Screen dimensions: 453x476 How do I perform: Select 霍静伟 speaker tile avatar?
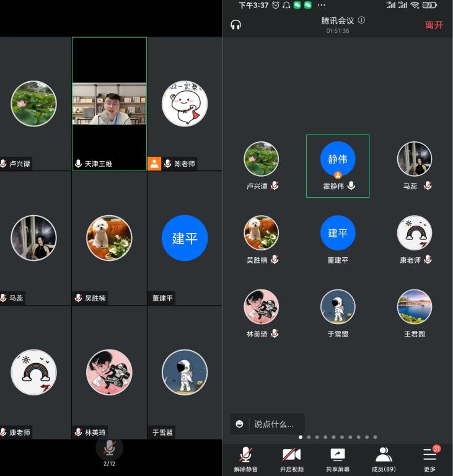338,159
